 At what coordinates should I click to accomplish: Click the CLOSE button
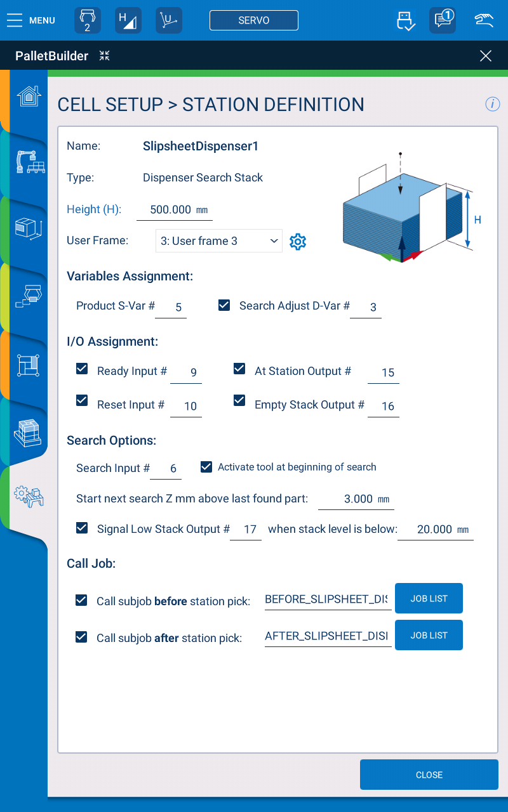pyautogui.click(x=429, y=775)
